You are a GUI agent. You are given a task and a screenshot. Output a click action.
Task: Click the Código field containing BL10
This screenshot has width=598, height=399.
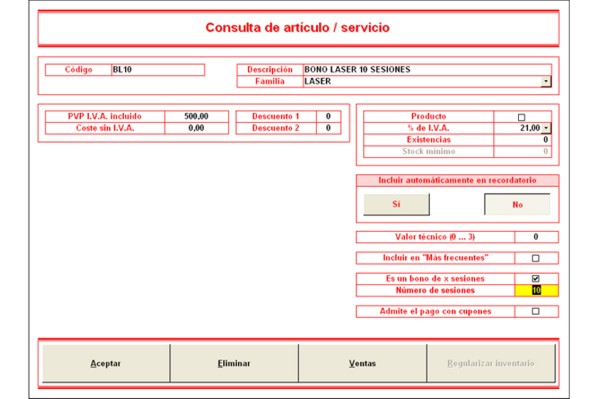tap(158, 70)
